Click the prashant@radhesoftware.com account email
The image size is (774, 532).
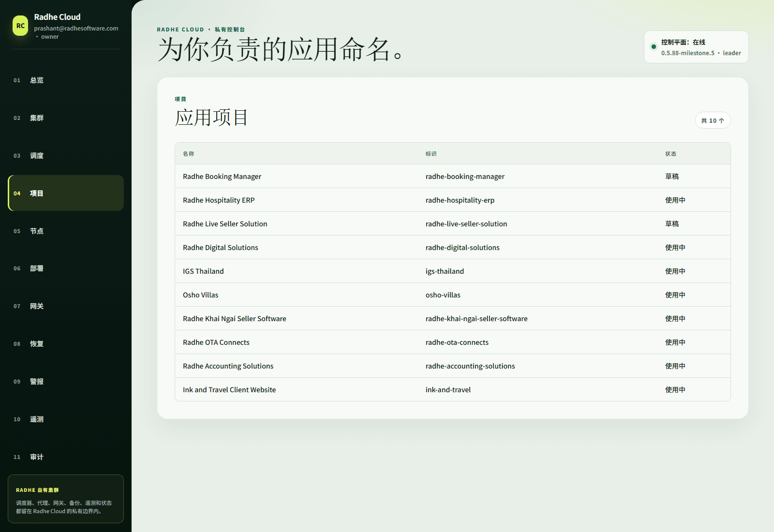(76, 29)
